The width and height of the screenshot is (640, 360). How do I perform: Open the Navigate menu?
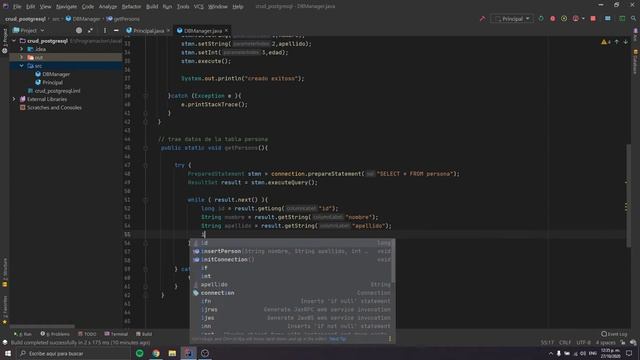coord(66,7)
